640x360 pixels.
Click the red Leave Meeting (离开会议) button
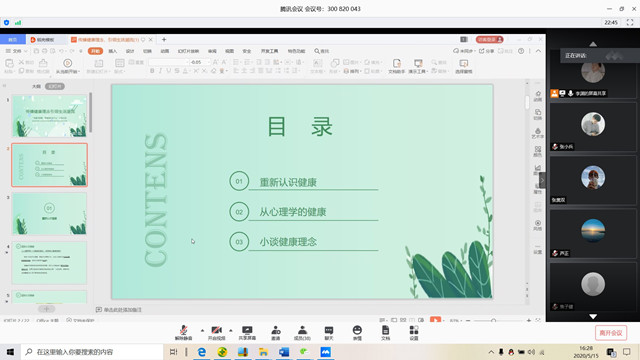click(x=611, y=333)
